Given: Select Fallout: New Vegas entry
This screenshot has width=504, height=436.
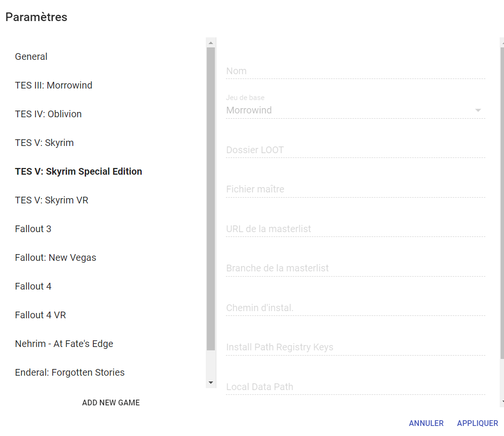Looking at the screenshot, I should tap(56, 257).
